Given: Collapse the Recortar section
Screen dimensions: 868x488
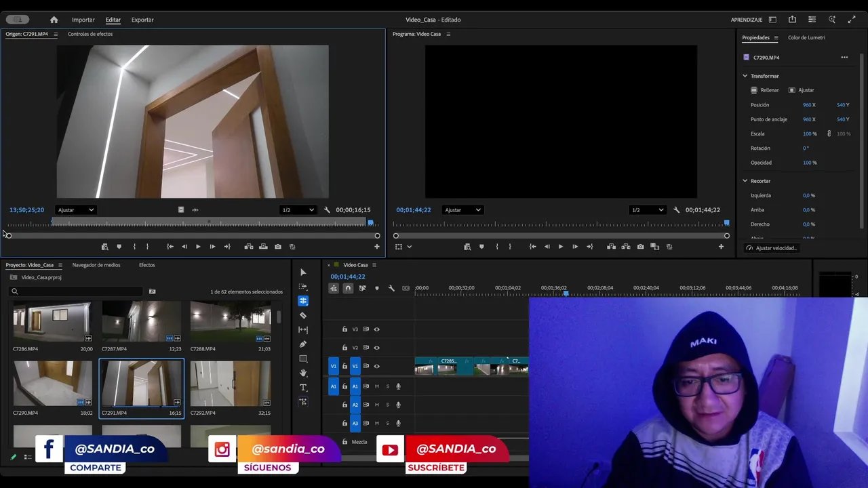Looking at the screenshot, I should coord(745,181).
